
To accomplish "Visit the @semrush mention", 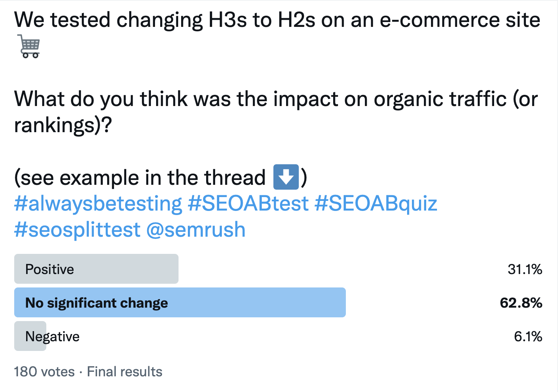I will tap(196, 230).
